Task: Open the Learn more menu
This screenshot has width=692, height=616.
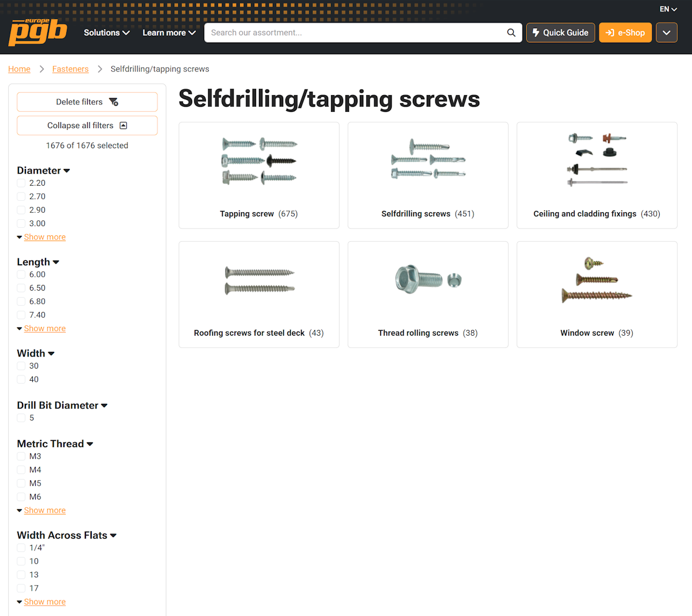Action: click(169, 33)
